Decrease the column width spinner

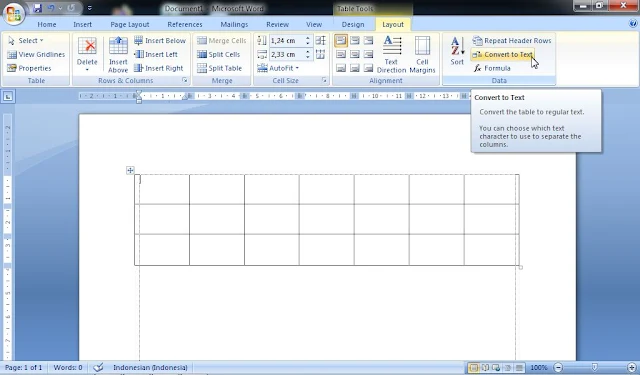308,57
